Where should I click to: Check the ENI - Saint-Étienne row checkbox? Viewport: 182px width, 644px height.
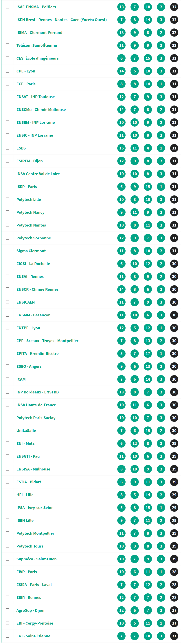8,636
